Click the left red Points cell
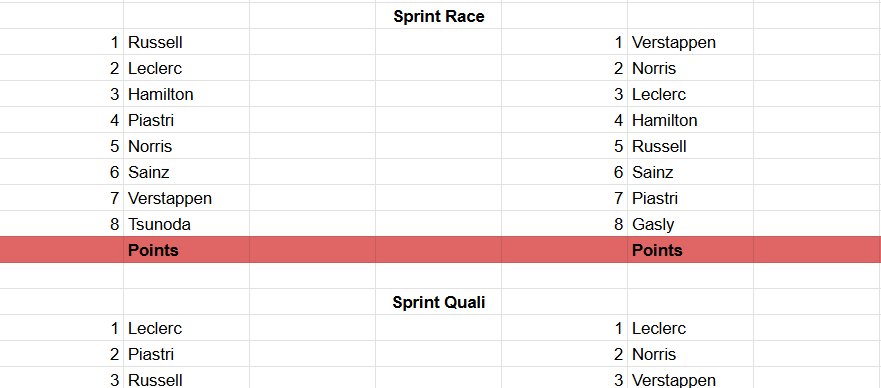Screen dimensions: 881x388 click(187, 250)
